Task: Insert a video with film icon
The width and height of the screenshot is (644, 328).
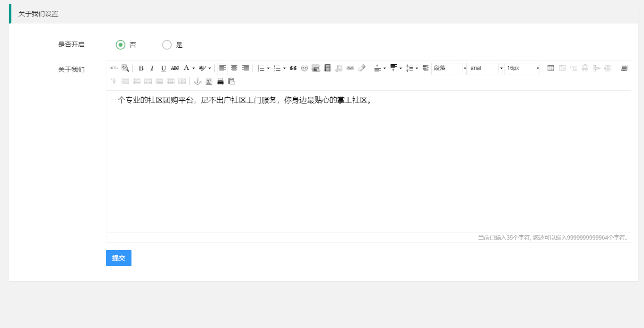Action: click(327, 68)
